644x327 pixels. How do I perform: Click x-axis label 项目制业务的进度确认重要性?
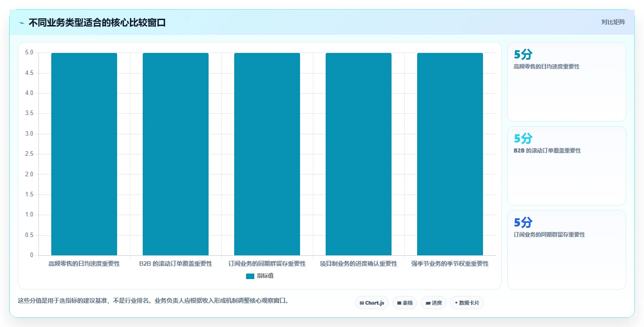[x=359, y=264]
